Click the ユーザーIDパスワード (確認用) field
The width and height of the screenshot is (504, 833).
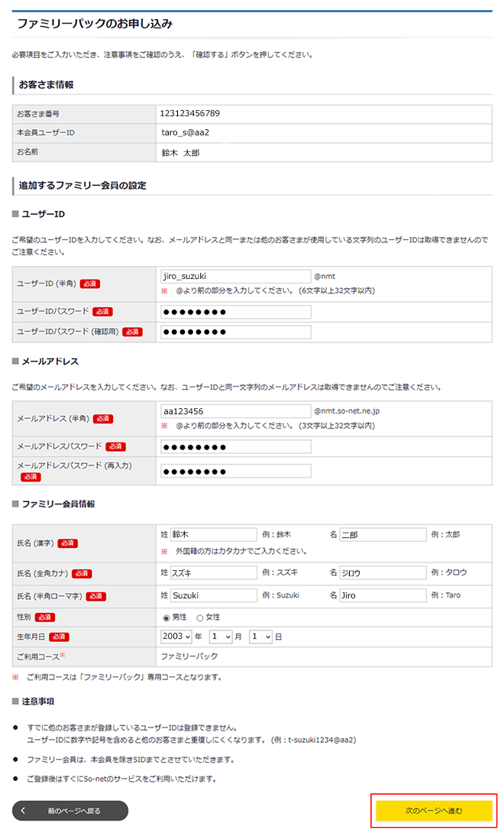click(235, 332)
